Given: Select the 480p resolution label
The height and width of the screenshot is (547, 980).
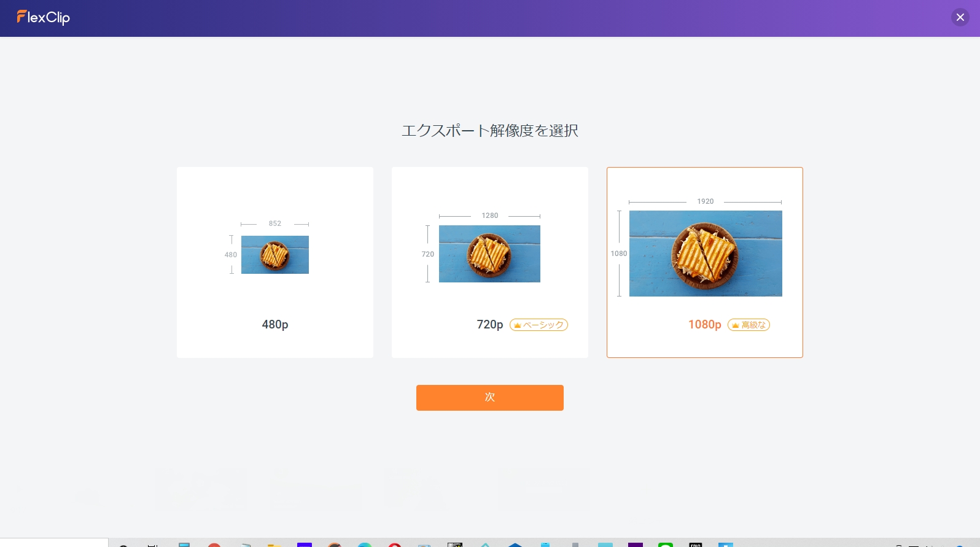Looking at the screenshot, I should [x=275, y=325].
